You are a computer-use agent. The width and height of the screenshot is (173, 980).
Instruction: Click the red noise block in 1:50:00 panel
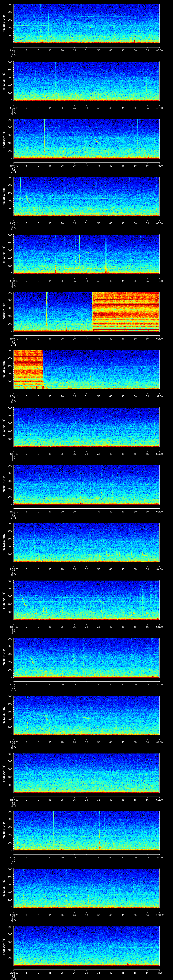point(28,369)
